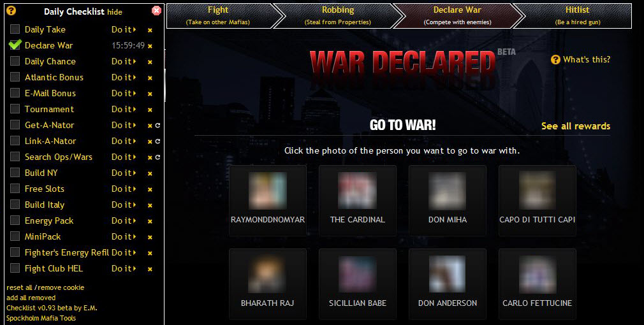Click the refresh icon beside Get-A-Nator
The image size is (644, 325).
[x=157, y=126]
